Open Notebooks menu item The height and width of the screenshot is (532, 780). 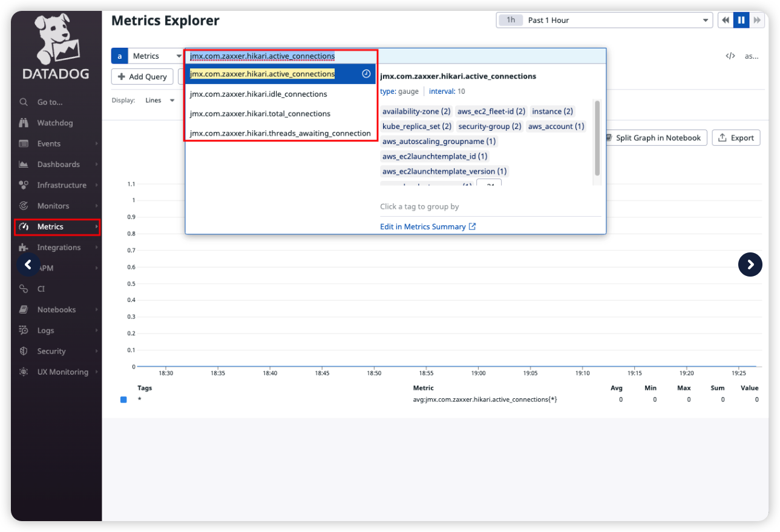(56, 310)
